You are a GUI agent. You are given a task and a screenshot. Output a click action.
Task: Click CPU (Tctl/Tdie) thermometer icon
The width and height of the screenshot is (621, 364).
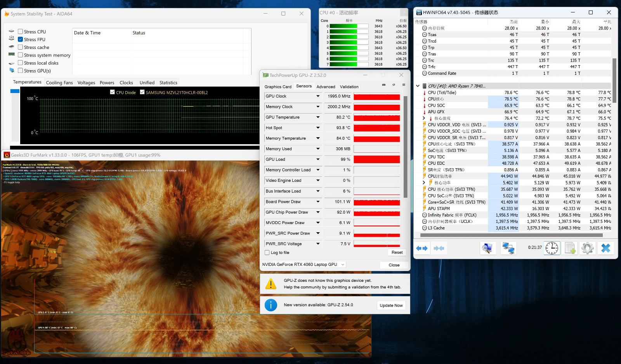tap(425, 93)
